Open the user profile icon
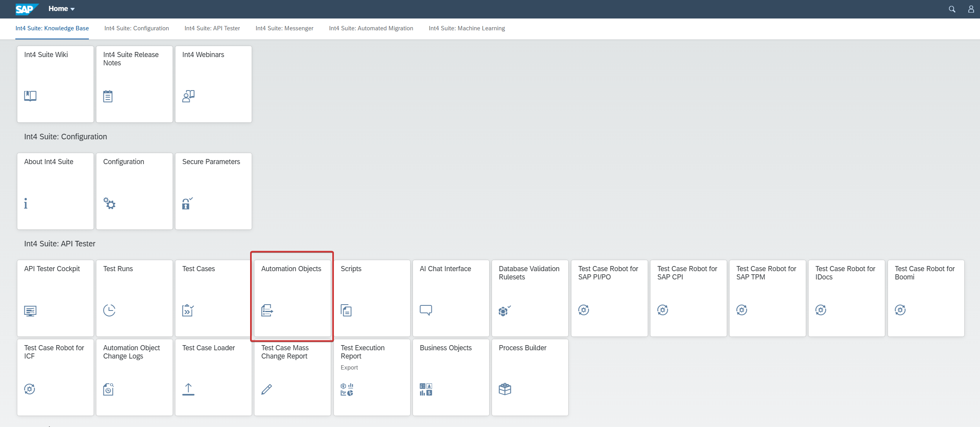The height and width of the screenshot is (427, 980). [x=971, y=9]
